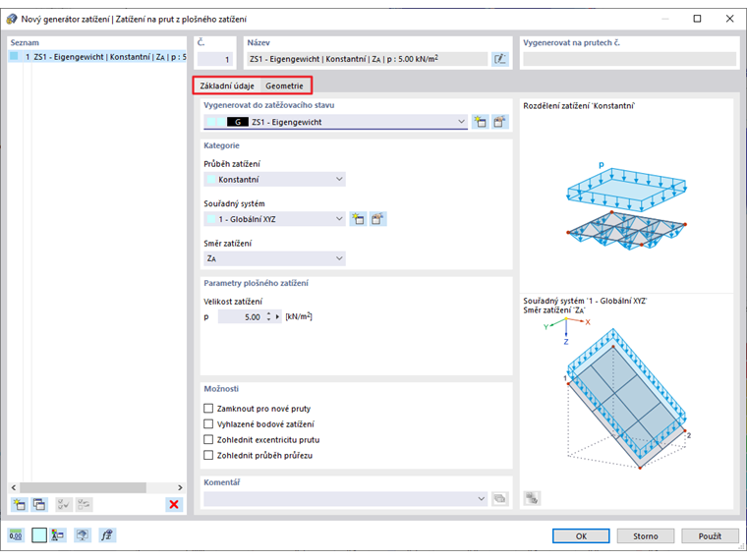The width and height of the screenshot is (747, 560).
Task: Click Seznam scroll left arrow
Action: click(14, 487)
